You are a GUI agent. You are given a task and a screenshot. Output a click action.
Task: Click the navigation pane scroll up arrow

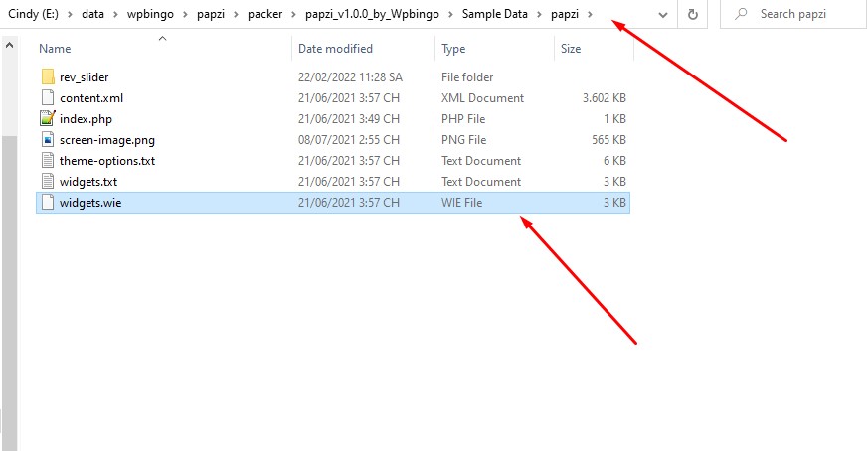(x=9, y=46)
